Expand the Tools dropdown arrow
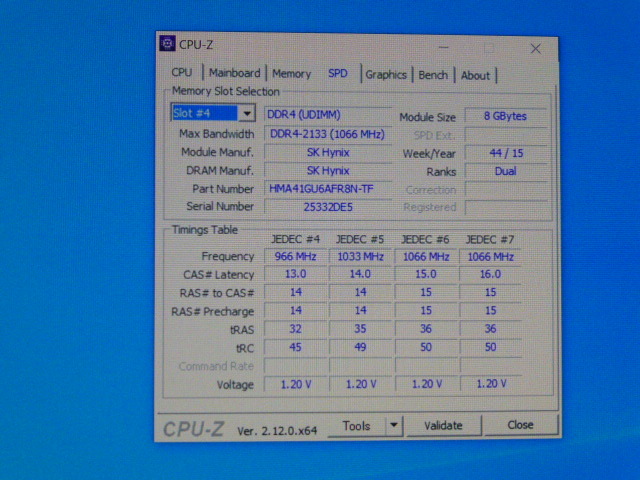Image resolution: width=640 pixels, height=480 pixels. pos(394,426)
